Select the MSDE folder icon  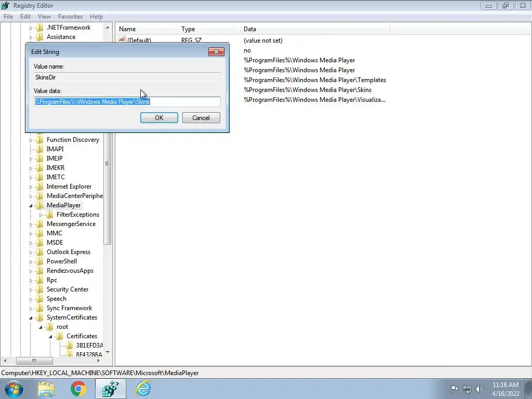tap(39, 243)
